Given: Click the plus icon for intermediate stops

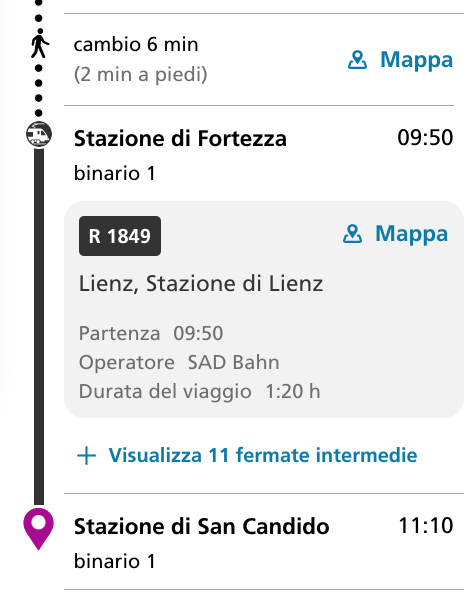Looking at the screenshot, I should [x=87, y=456].
